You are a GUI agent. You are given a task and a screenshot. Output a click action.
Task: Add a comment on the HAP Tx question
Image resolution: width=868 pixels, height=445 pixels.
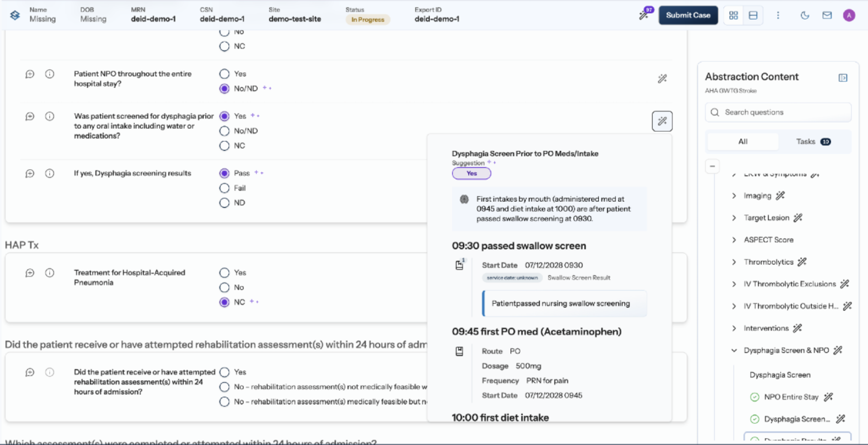click(29, 273)
